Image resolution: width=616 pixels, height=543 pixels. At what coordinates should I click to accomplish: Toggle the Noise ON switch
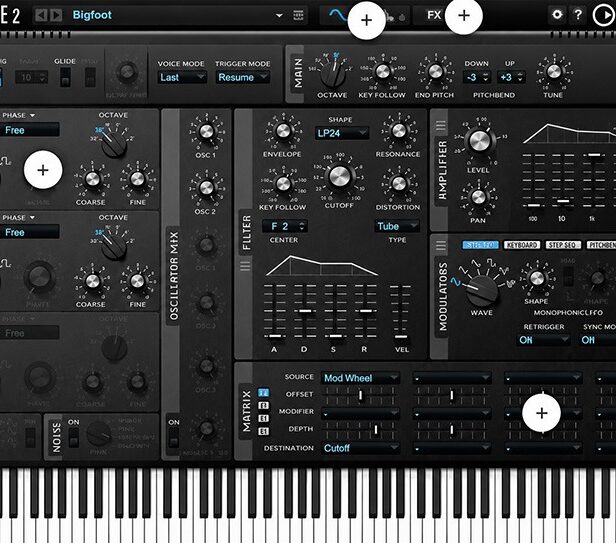(x=73, y=438)
